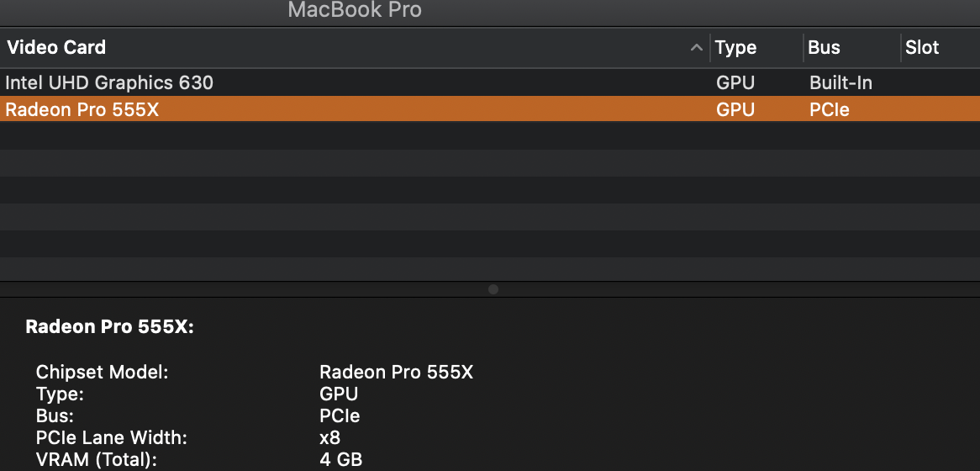Click the bold Radeon Pro 555X details heading
The height and width of the screenshot is (471, 980).
[x=110, y=327]
